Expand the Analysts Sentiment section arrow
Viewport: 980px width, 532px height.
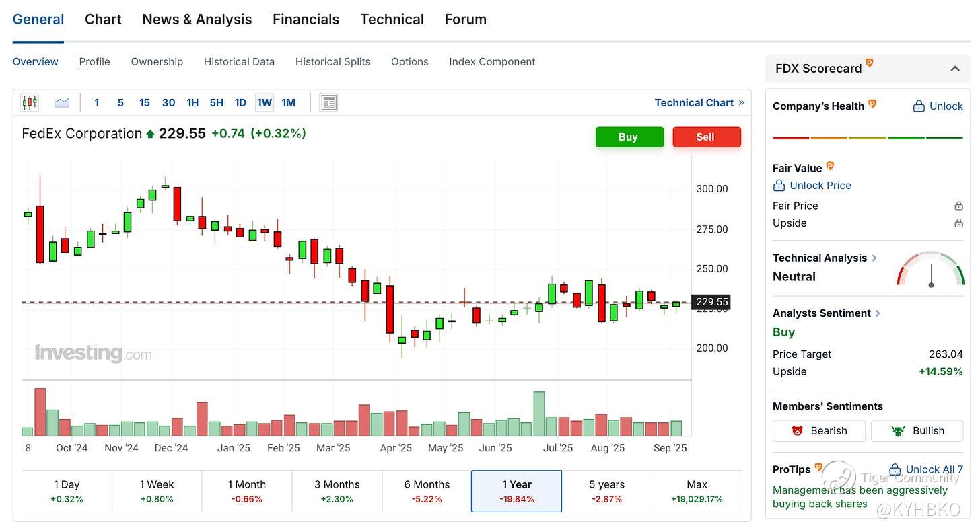click(878, 313)
